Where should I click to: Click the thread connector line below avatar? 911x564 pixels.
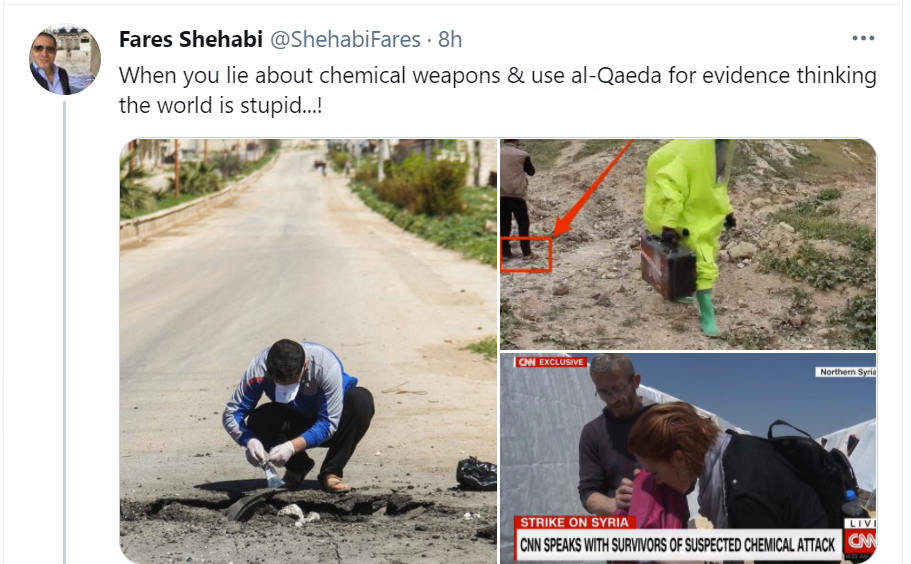[64, 331]
